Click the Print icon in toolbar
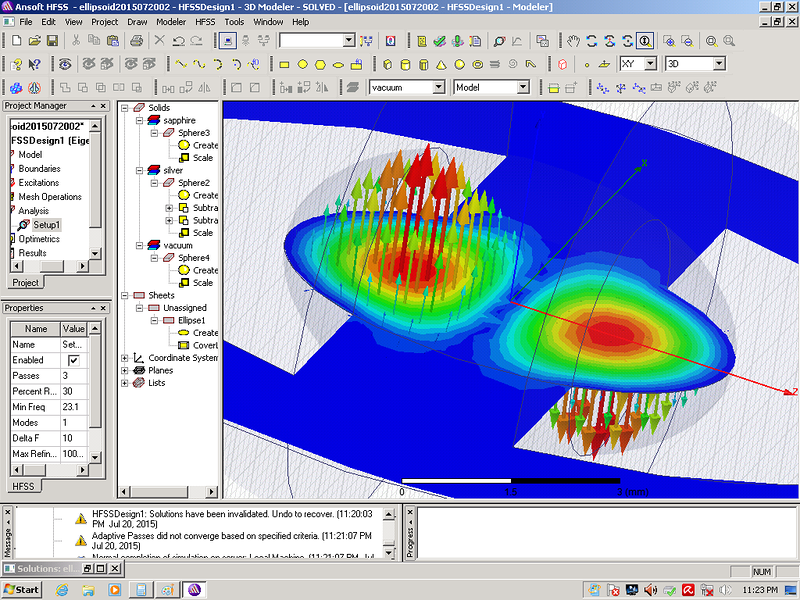 (x=137, y=41)
